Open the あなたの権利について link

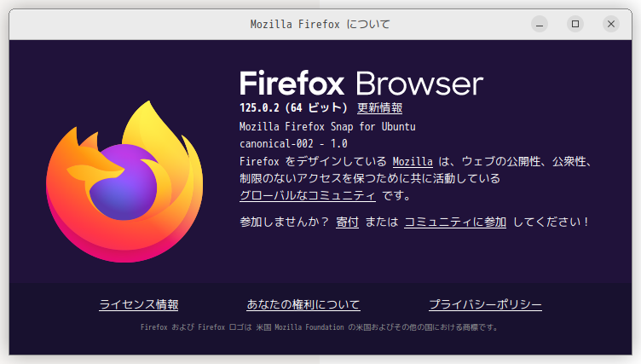click(x=303, y=304)
